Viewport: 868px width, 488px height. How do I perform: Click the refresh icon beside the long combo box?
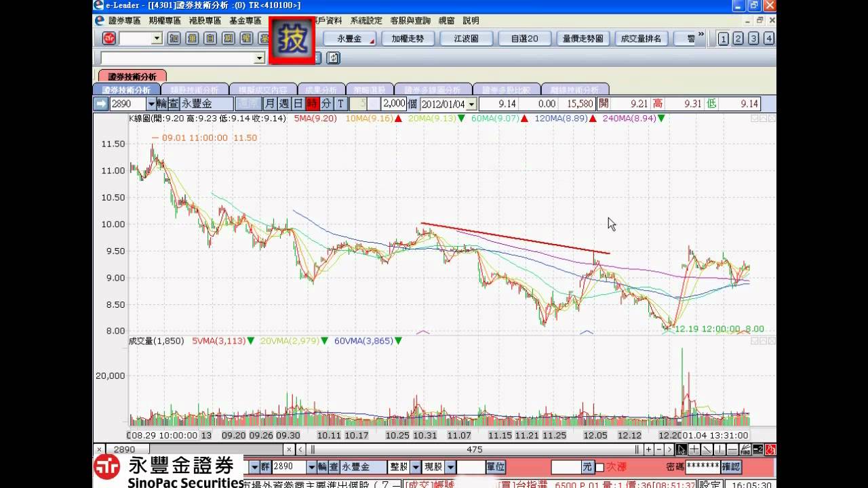[x=333, y=58]
